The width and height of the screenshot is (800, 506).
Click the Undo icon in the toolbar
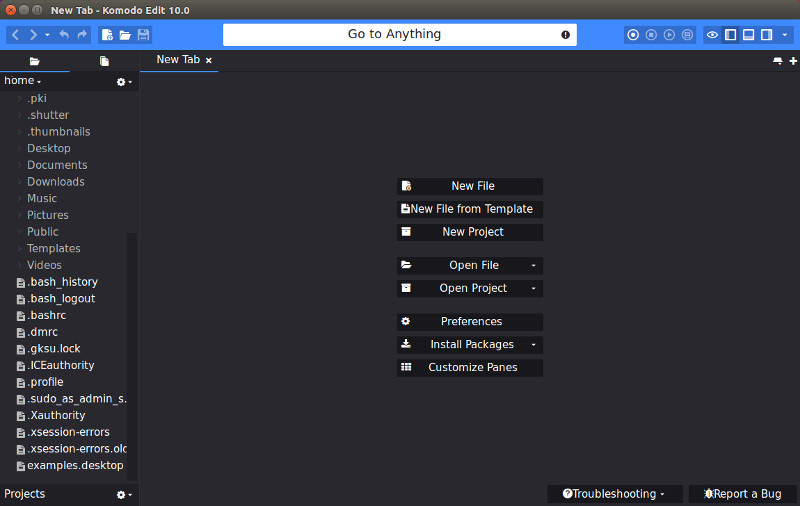point(64,35)
